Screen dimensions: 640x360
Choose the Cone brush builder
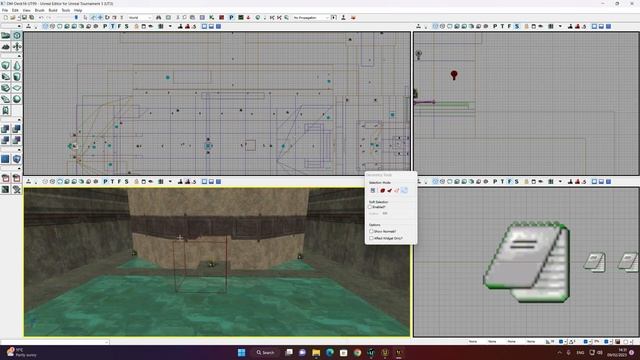point(17,65)
